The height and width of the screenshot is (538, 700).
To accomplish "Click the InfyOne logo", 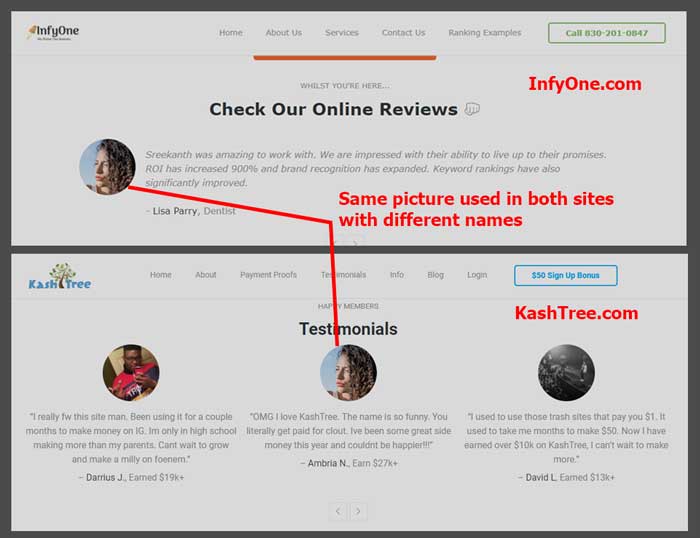I will 53,32.
